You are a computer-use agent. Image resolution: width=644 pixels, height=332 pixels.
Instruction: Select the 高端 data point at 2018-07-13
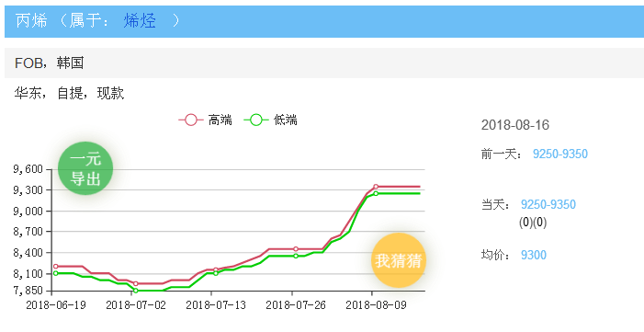(216, 269)
